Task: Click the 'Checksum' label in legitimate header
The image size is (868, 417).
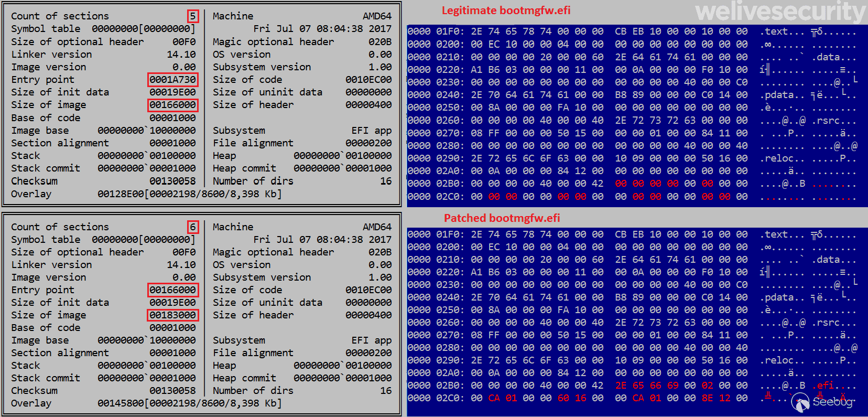Action: tap(35, 181)
